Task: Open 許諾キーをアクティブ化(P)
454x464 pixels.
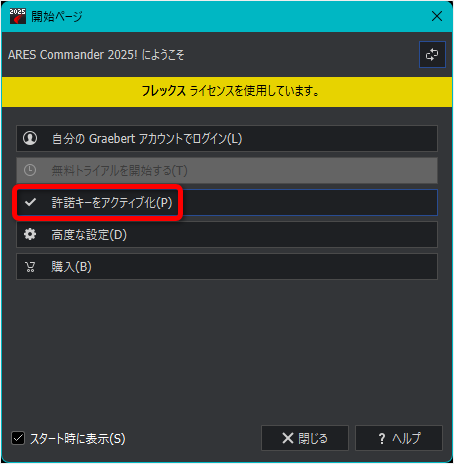Action: (x=227, y=202)
